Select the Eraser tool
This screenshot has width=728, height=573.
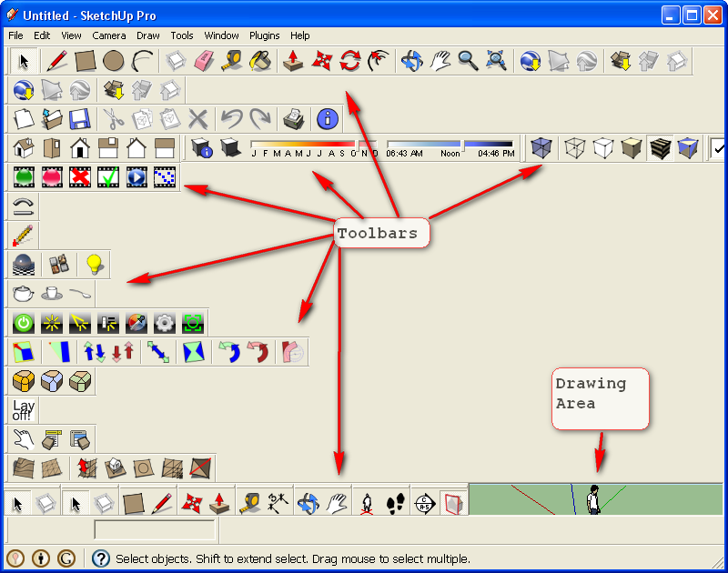pos(204,61)
